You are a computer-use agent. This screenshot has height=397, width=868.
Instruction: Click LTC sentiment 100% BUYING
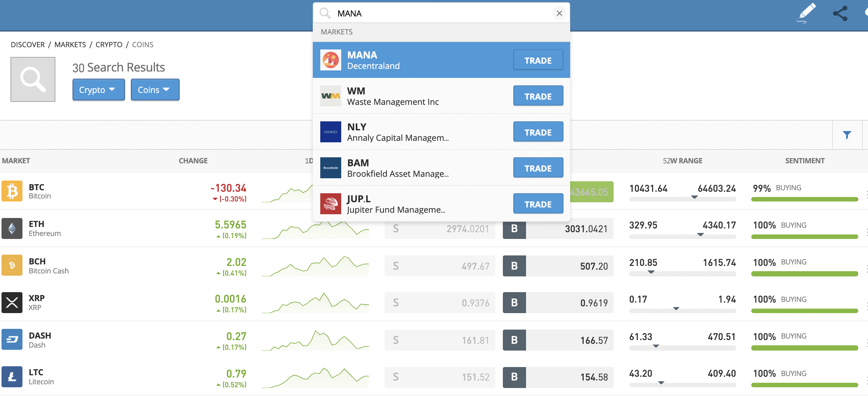tap(780, 373)
